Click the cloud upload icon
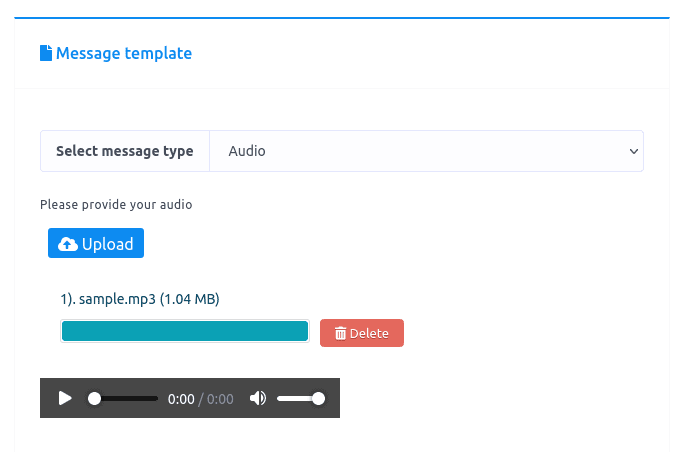The image size is (677, 452). [68, 244]
